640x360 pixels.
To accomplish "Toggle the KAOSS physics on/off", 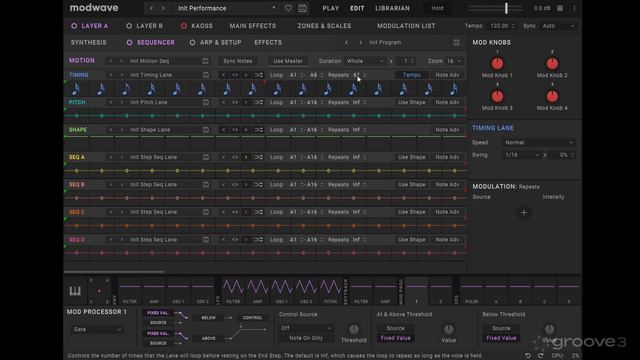I will [184, 26].
